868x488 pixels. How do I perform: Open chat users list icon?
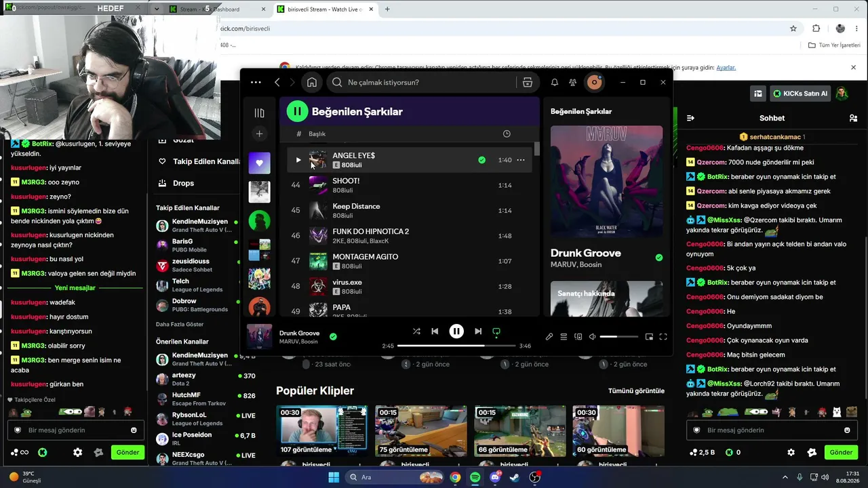coord(853,118)
